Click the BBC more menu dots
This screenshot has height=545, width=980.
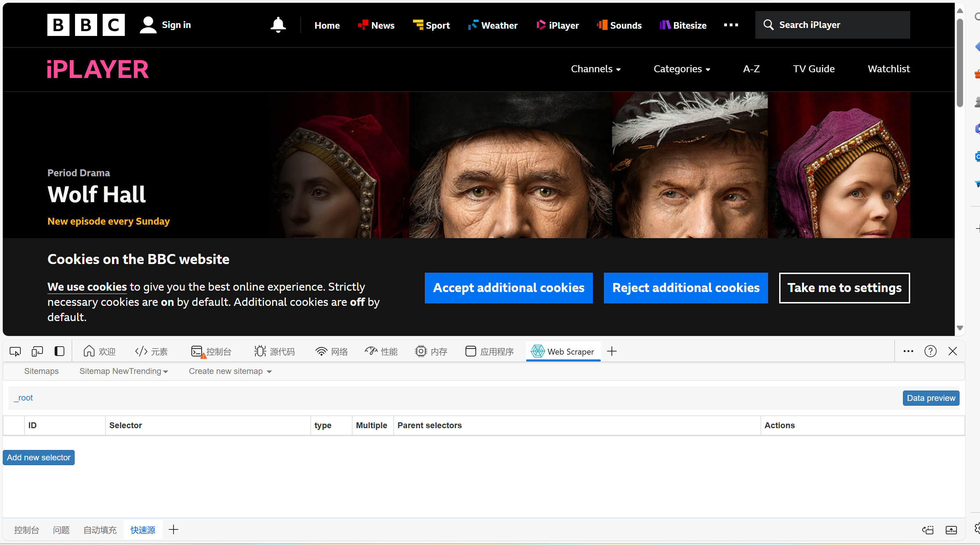[730, 25]
